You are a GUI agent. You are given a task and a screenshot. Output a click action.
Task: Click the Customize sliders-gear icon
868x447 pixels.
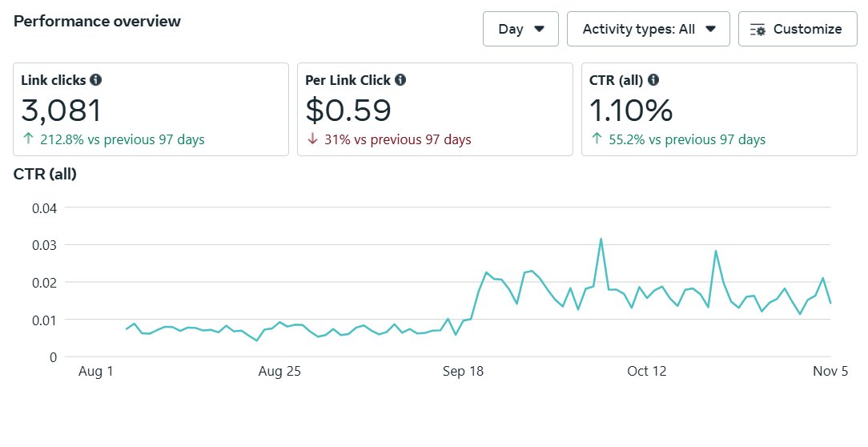(757, 30)
